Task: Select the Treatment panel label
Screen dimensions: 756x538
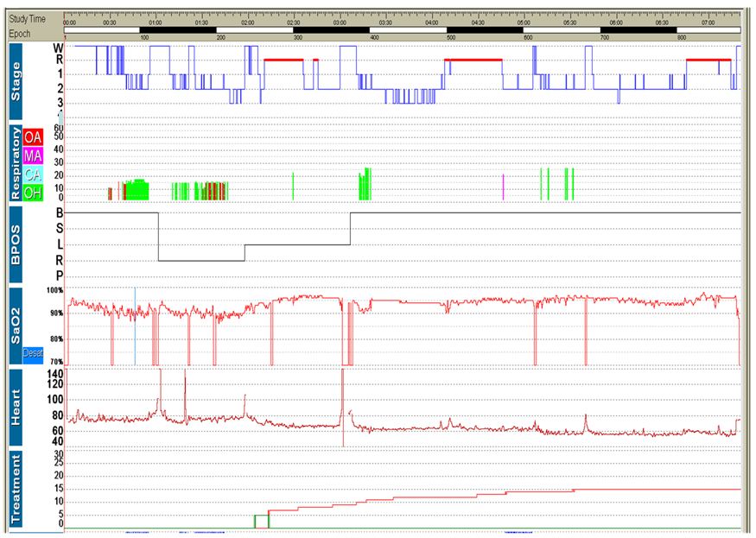Action: tap(16, 490)
